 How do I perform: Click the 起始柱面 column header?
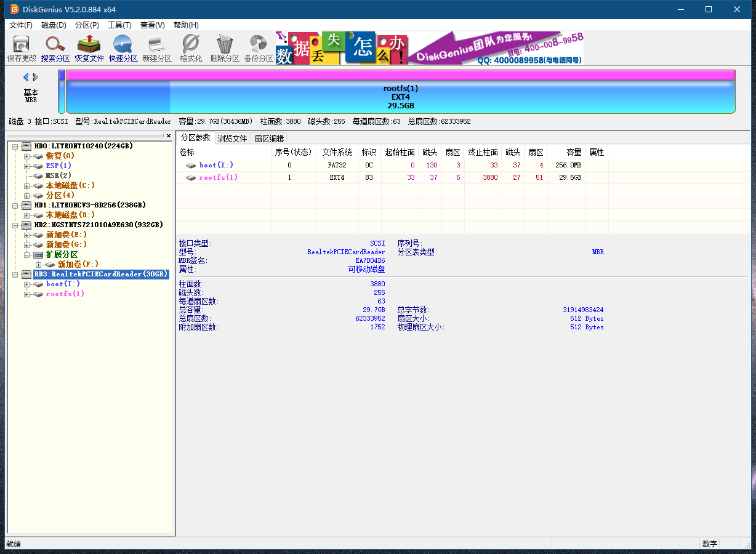point(400,152)
